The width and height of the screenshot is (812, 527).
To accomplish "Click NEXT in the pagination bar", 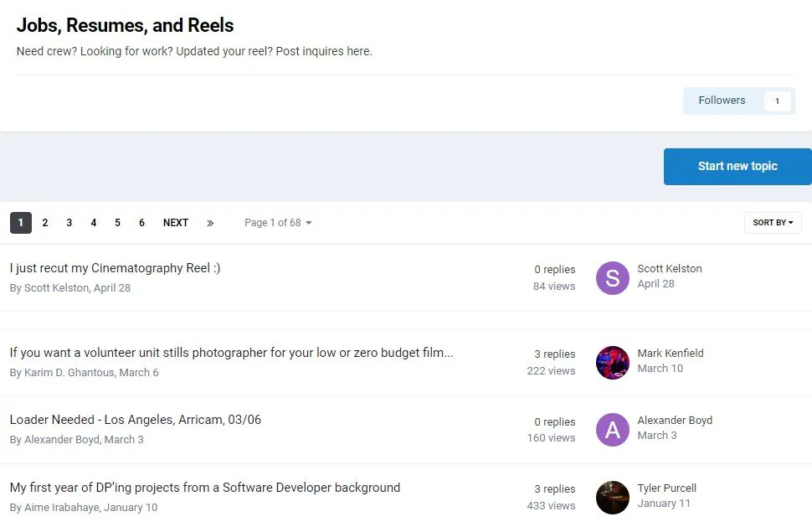I will point(176,223).
